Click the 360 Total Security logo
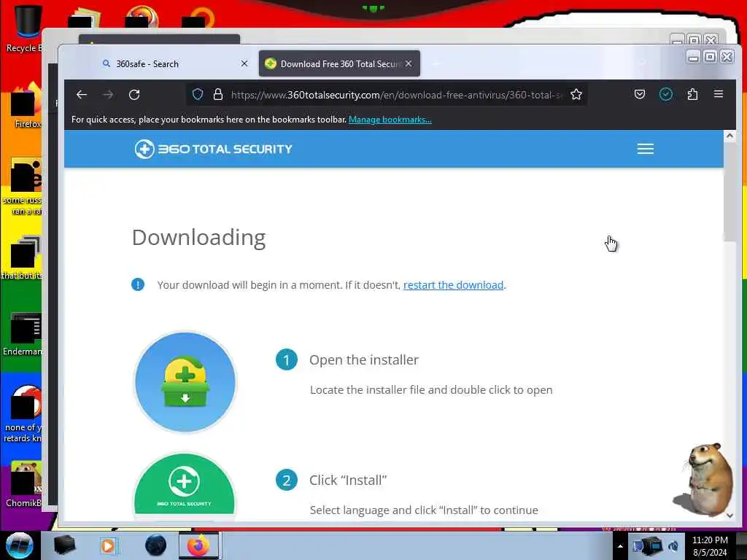Image resolution: width=747 pixels, height=560 pixels. point(213,149)
